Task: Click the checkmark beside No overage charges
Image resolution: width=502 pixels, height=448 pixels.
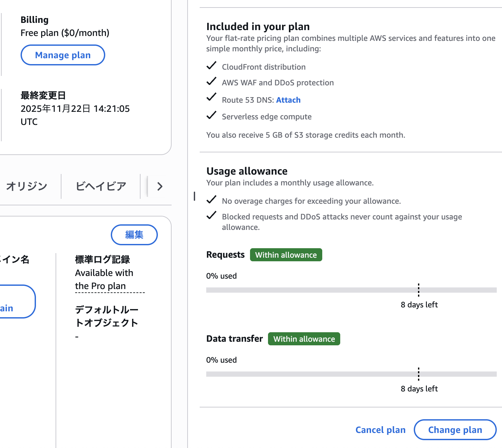Action: (x=211, y=200)
